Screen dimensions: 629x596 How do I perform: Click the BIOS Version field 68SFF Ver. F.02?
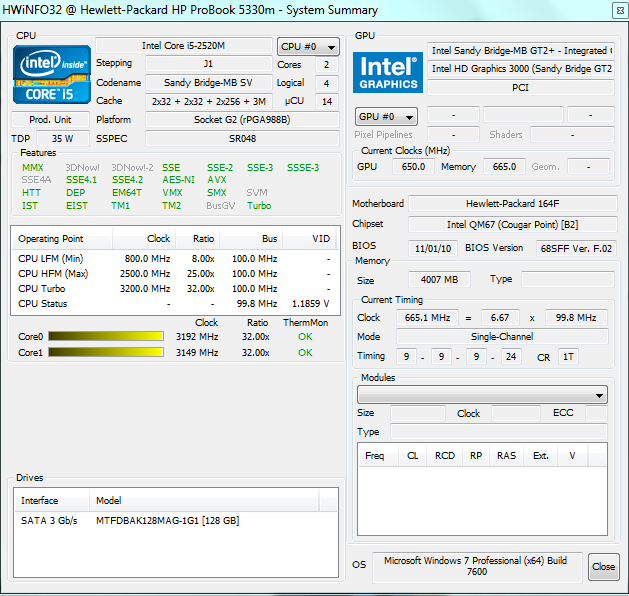[576, 248]
